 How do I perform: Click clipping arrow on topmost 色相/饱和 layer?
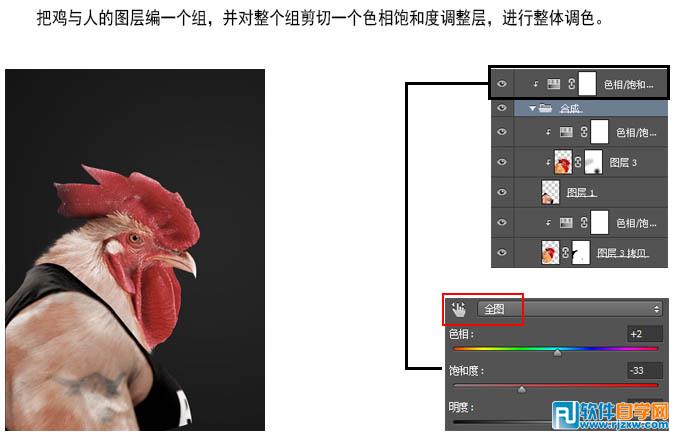(536, 84)
